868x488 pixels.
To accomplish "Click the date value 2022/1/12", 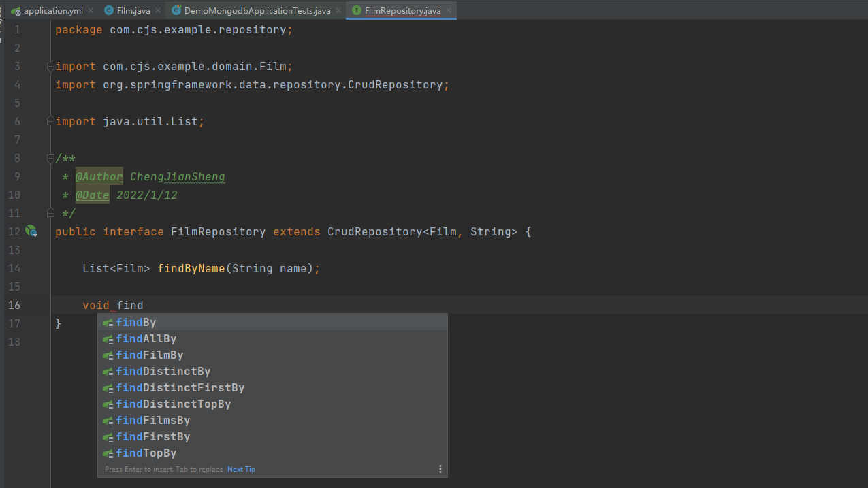I will 147,195.
